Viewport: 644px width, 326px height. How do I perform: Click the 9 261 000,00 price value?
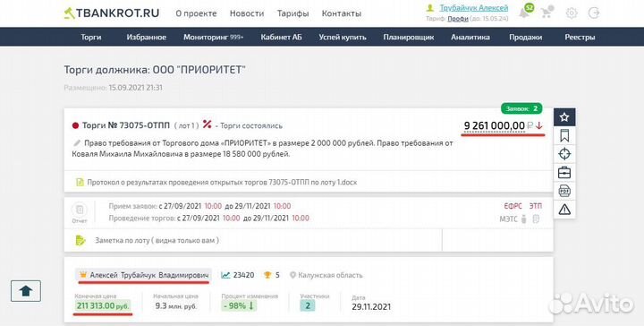494,125
